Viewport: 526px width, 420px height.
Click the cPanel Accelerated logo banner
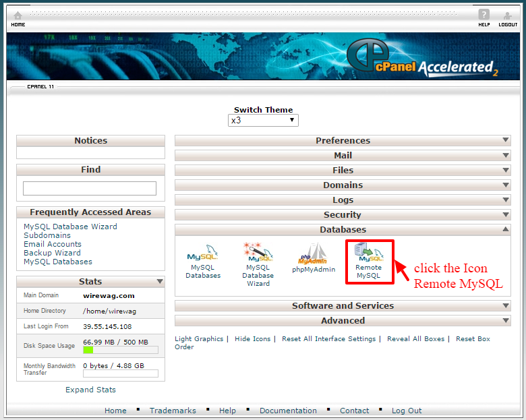click(x=421, y=59)
